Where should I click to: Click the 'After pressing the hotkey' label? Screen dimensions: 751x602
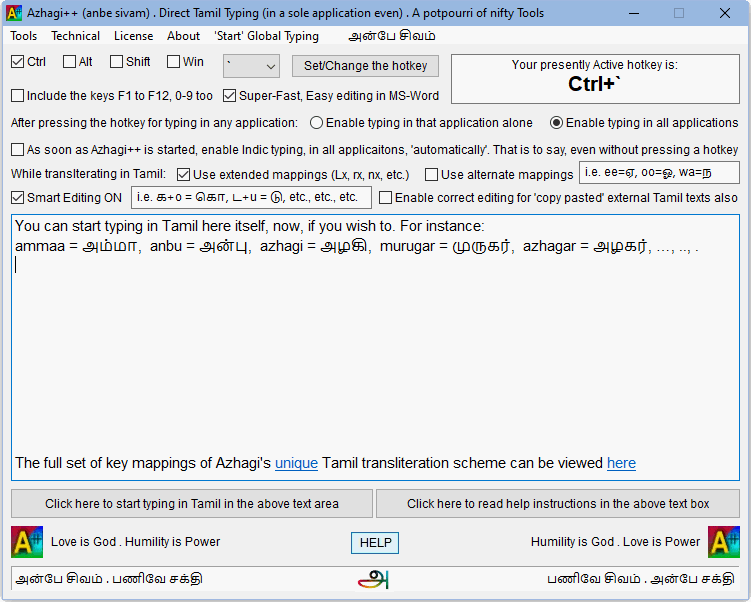coord(154,123)
